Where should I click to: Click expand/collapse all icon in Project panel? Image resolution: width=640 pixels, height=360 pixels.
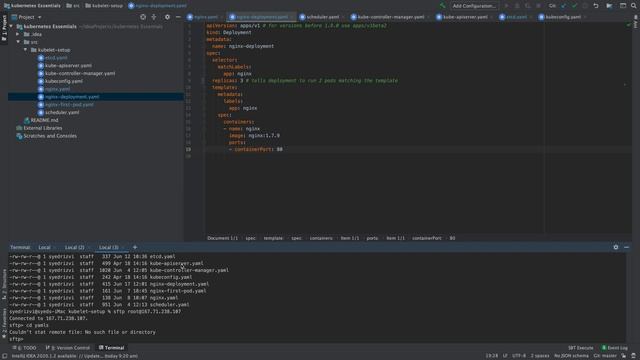click(x=154, y=17)
